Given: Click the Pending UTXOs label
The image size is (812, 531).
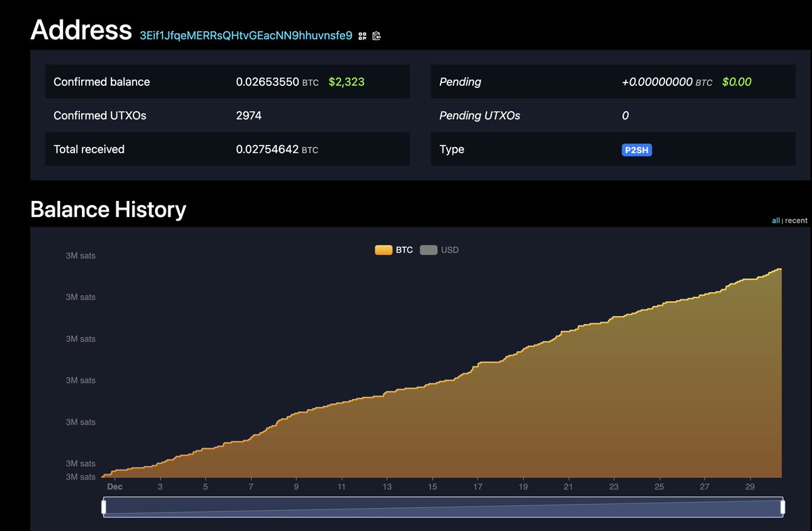Looking at the screenshot, I should pos(480,116).
